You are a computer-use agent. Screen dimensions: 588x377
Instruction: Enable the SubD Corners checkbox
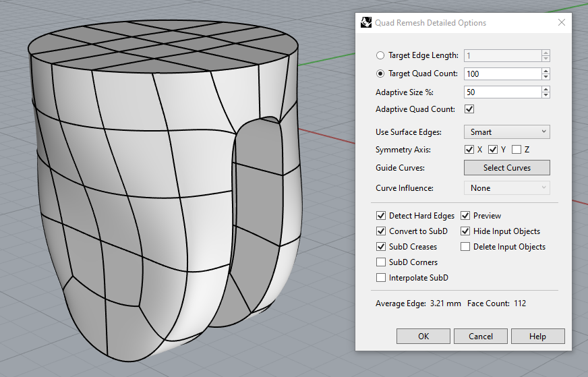click(380, 262)
